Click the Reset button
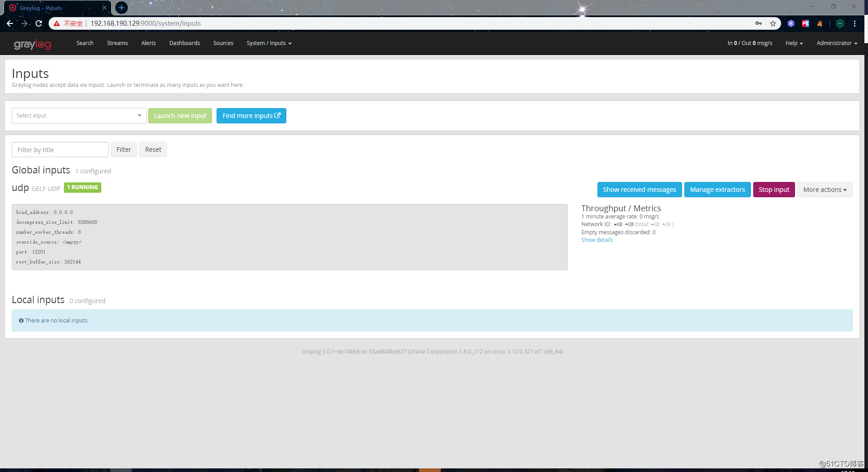 [x=153, y=150]
